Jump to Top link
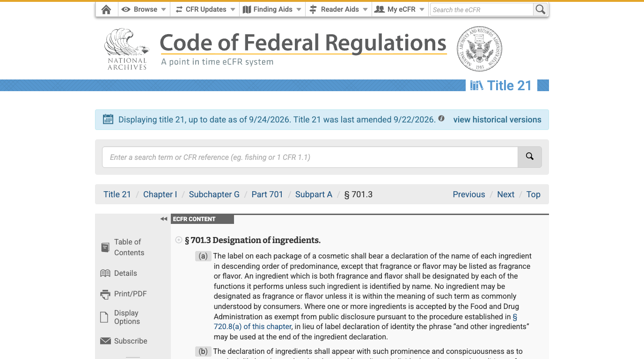The image size is (644, 359). tap(533, 194)
